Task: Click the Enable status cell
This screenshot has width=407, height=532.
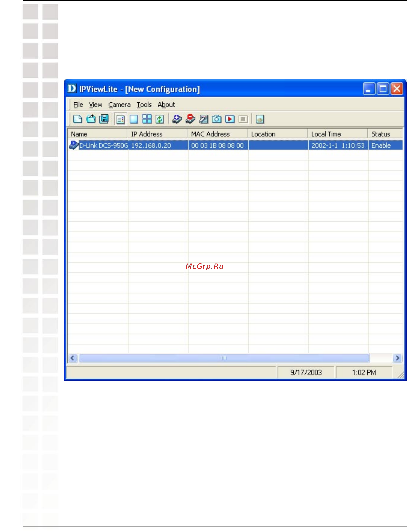Action: pos(386,145)
